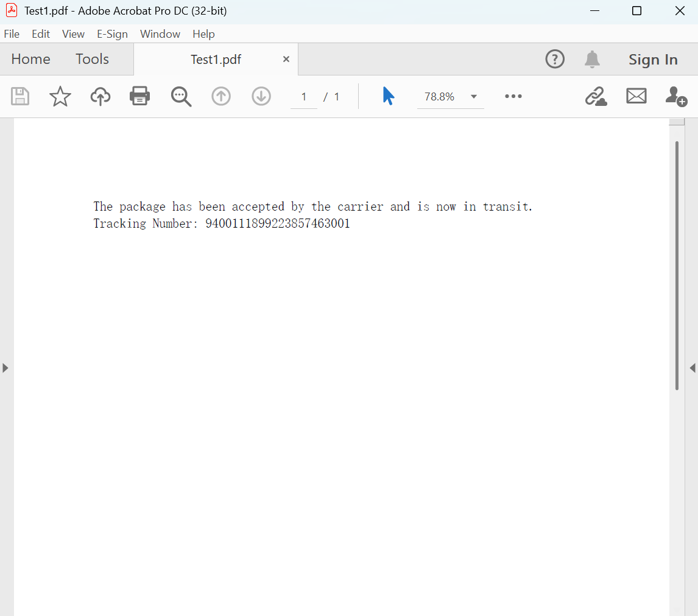Go to next page arrow
This screenshot has width=698, height=616.
pos(261,96)
